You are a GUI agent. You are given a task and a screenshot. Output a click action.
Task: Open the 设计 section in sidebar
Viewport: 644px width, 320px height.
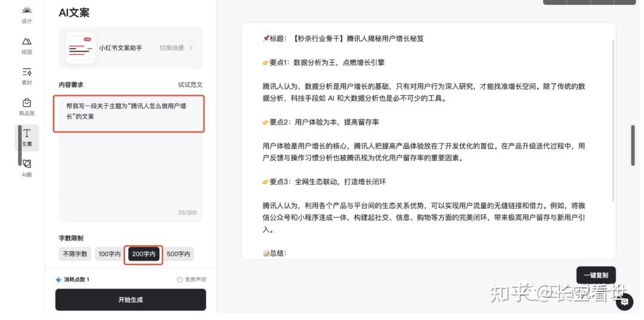tap(27, 13)
